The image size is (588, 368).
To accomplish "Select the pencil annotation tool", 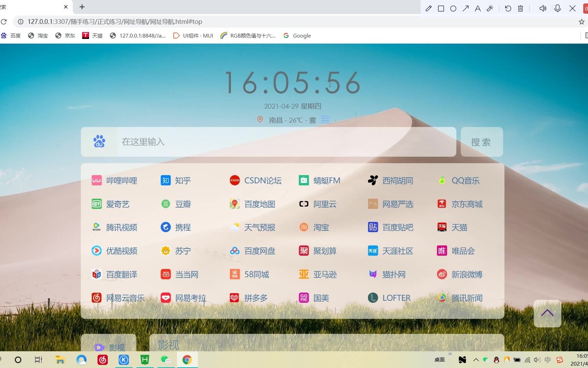I will tap(428, 8).
